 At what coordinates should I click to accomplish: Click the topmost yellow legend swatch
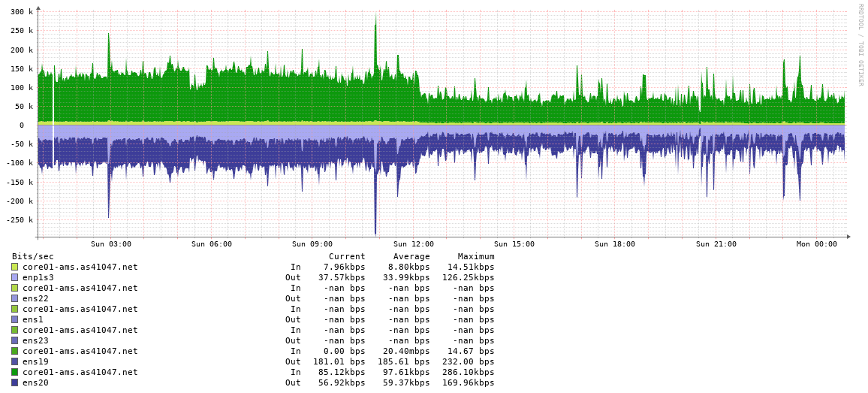click(x=14, y=267)
